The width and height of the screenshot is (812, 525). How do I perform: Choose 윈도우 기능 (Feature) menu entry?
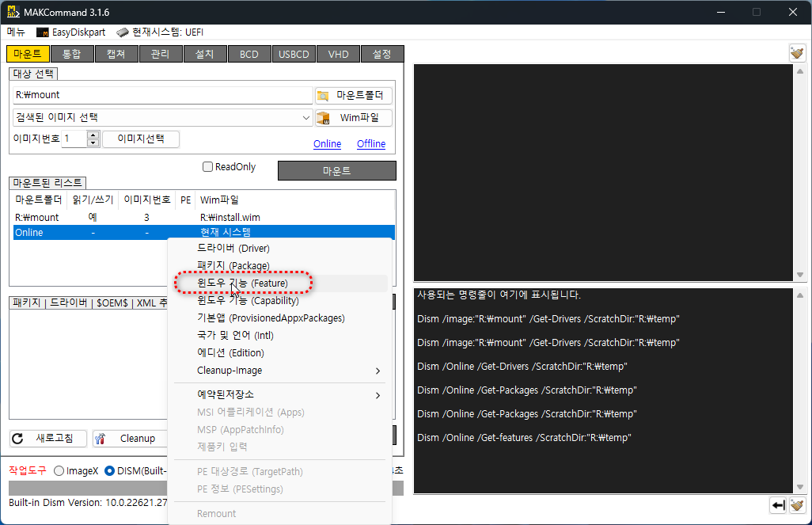[x=281, y=283]
